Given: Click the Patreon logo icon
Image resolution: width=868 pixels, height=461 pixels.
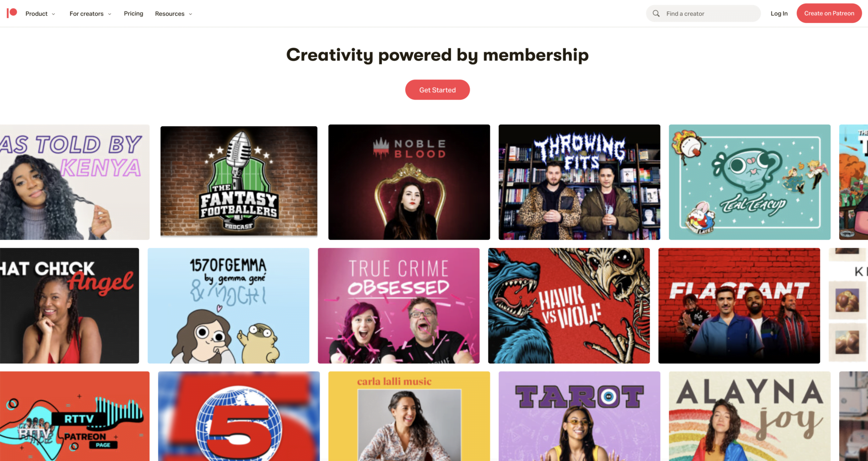Looking at the screenshot, I should (x=12, y=13).
